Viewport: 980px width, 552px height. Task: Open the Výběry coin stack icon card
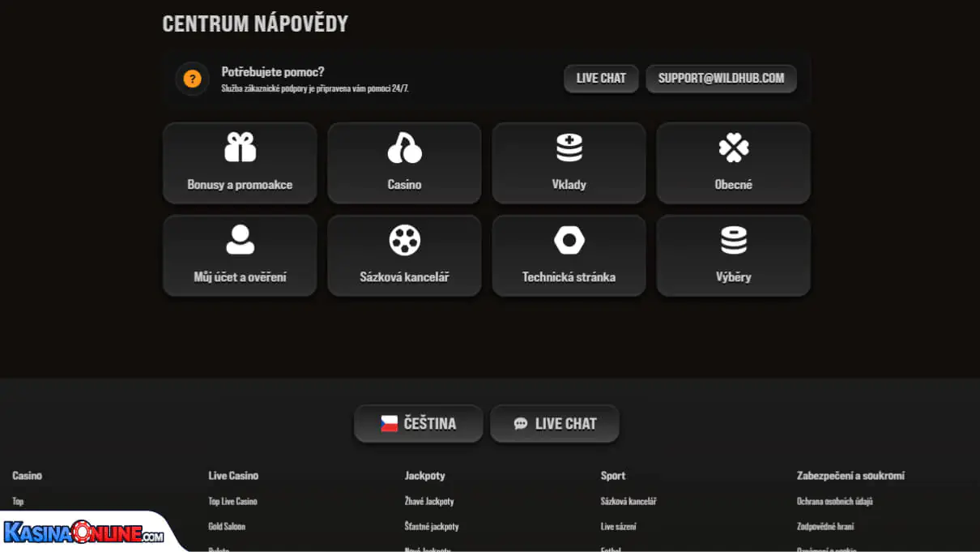[x=734, y=255]
